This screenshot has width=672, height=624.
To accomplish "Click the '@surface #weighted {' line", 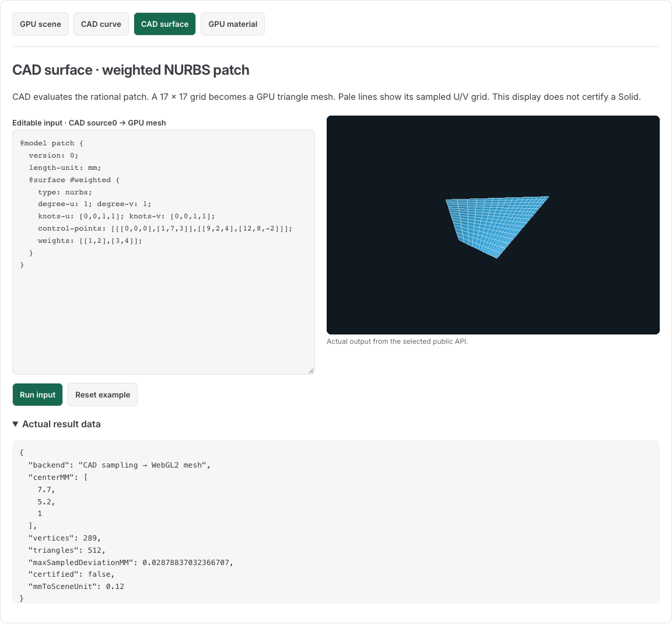I will point(74,180).
